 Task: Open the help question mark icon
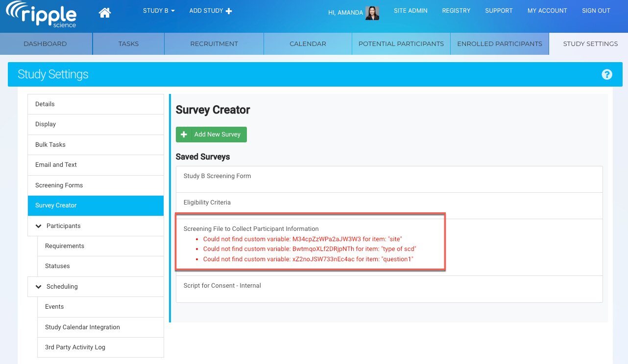[x=607, y=74]
